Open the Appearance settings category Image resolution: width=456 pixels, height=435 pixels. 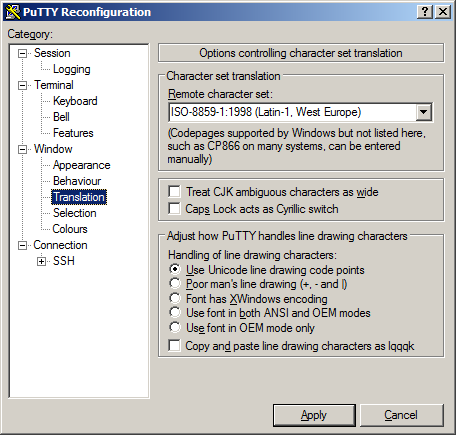pos(81,165)
